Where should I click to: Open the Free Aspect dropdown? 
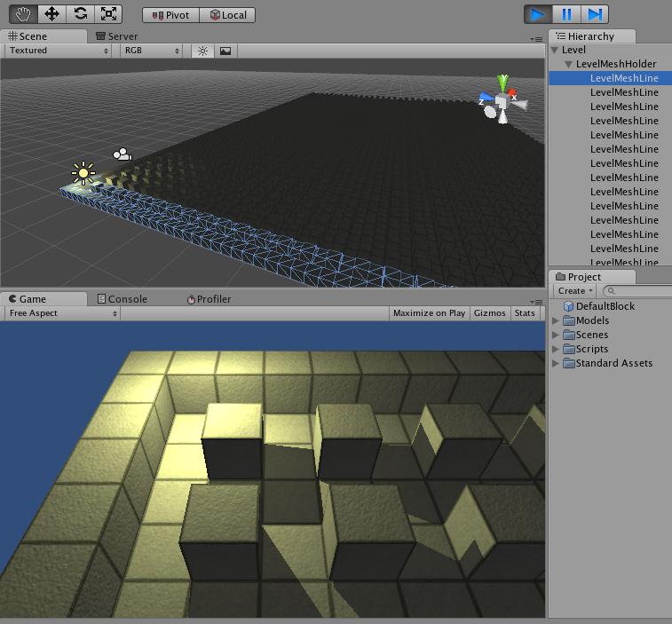point(62,313)
